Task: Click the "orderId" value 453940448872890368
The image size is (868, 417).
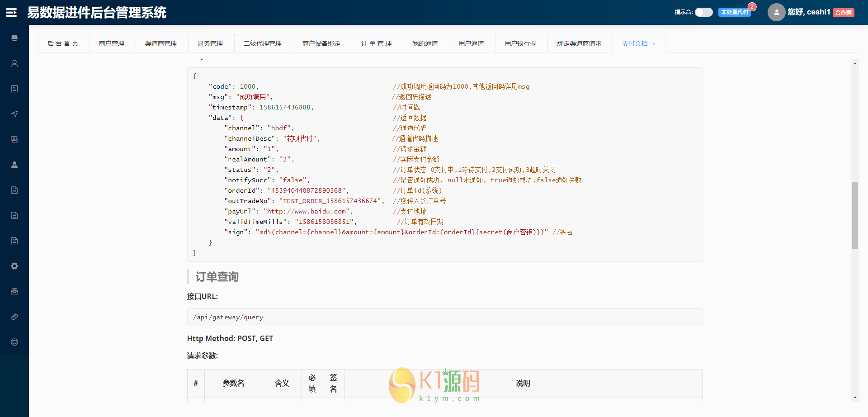Action: click(x=307, y=190)
